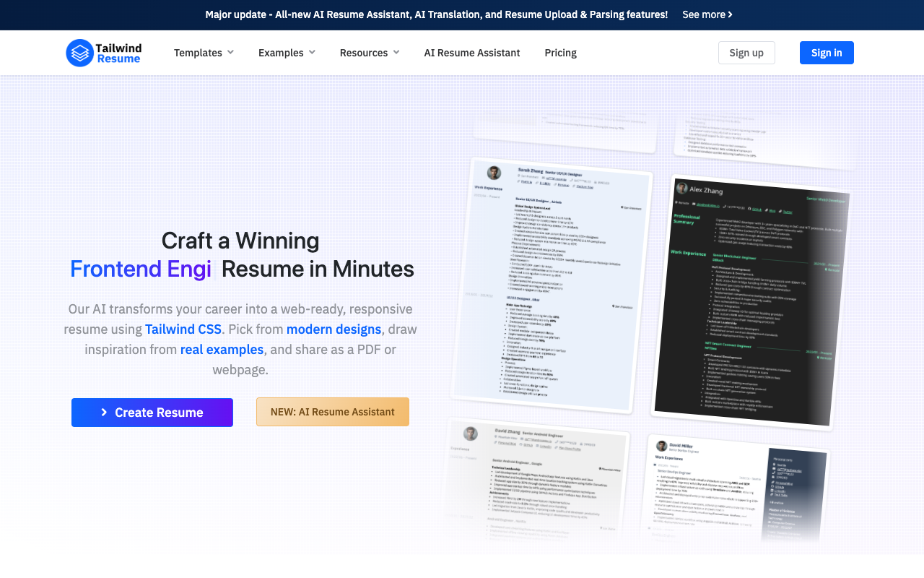Click NEW: AI Resume Assistant button
The image size is (924, 578).
pos(333,412)
